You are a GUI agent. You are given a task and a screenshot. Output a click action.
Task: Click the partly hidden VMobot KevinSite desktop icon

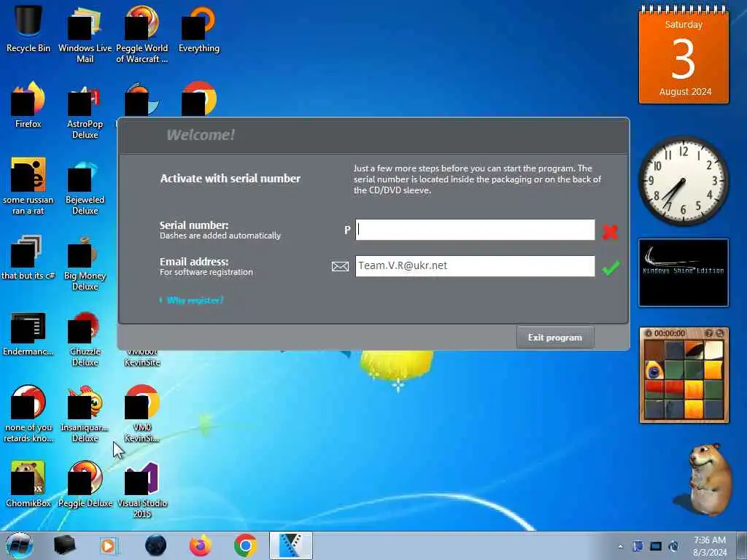[142, 357]
